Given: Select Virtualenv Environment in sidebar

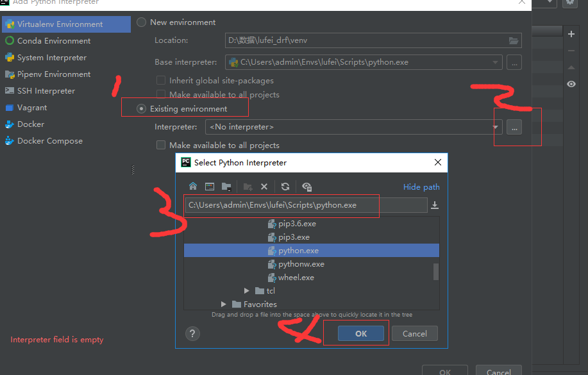Looking at the screenshot, I should click(67, 24).
